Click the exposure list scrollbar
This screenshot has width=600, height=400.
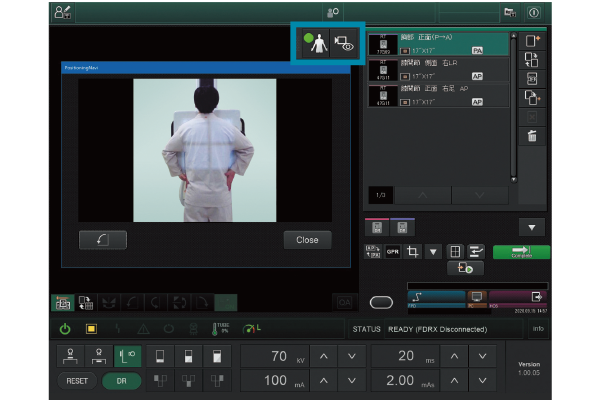pyautogui.click(x=514, y=107)
